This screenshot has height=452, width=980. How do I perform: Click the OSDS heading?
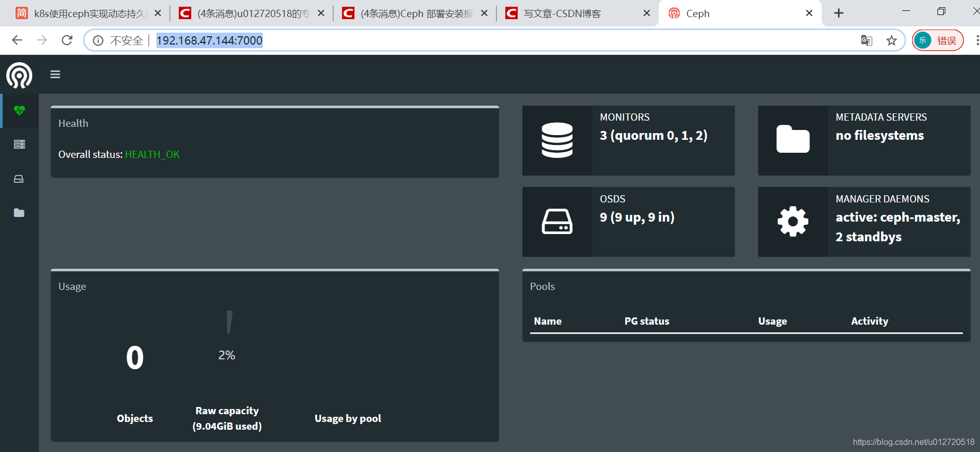pos(613,199)
